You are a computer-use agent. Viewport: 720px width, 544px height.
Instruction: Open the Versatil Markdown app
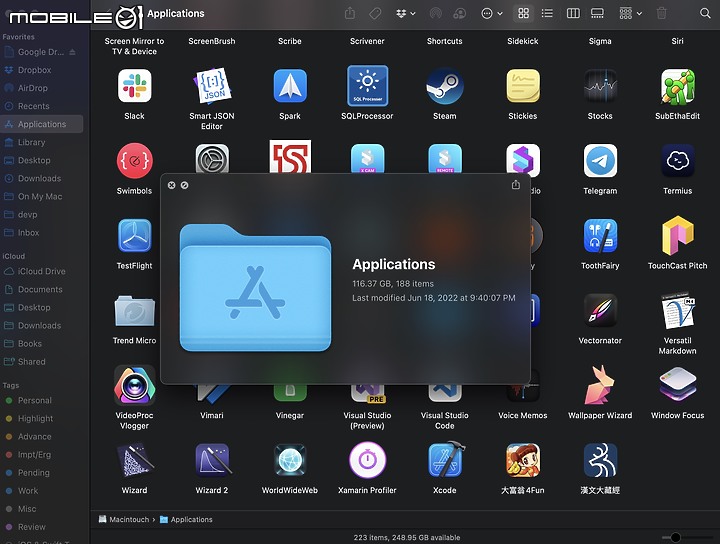(x=678, y=310)
